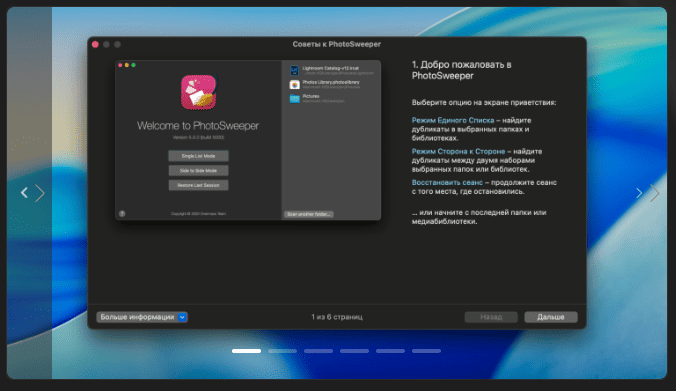The width and height of the screenshot is (676, 391).
Task: Jump to the fourth slide indicator
Action: pos(354,351)
